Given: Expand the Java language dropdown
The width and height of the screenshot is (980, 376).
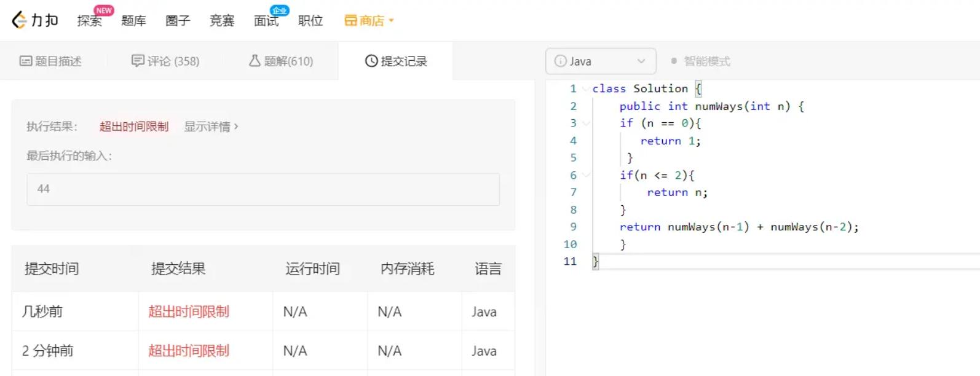Looking at the screenshot, I should point(601,61).
